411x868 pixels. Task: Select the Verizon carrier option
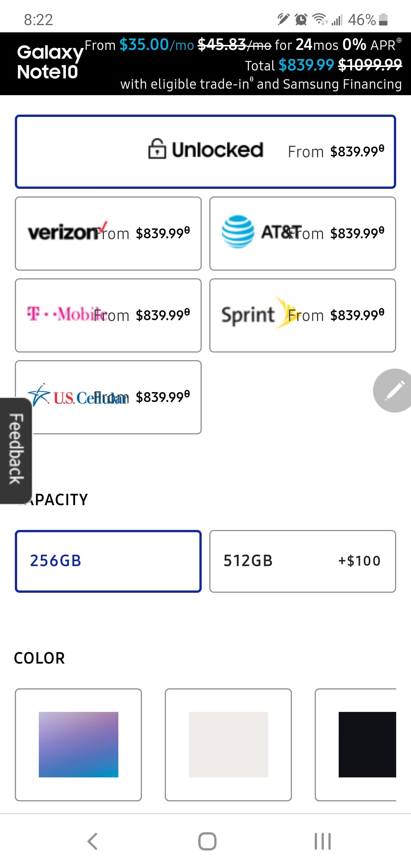(108, 233)
